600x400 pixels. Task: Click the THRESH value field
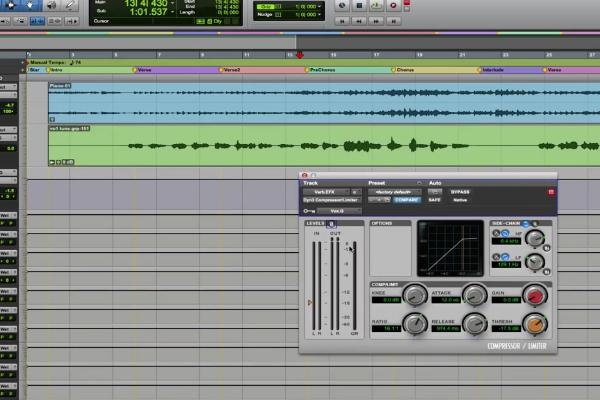[x=506, y=329]
